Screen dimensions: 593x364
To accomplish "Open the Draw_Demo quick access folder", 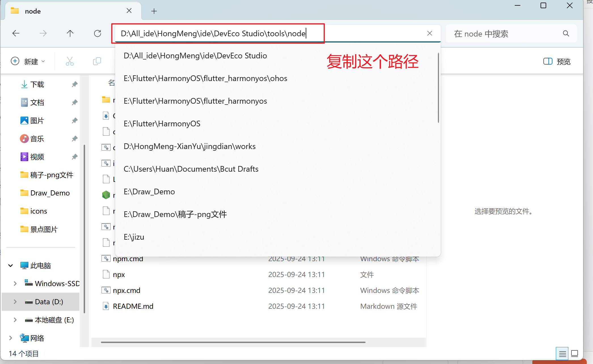I will [x=50, y=193].
